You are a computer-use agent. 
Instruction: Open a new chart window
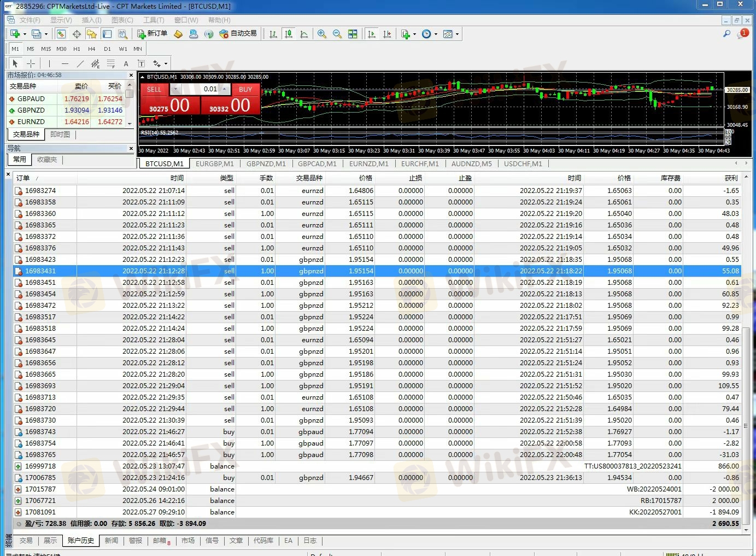[15, 34]
